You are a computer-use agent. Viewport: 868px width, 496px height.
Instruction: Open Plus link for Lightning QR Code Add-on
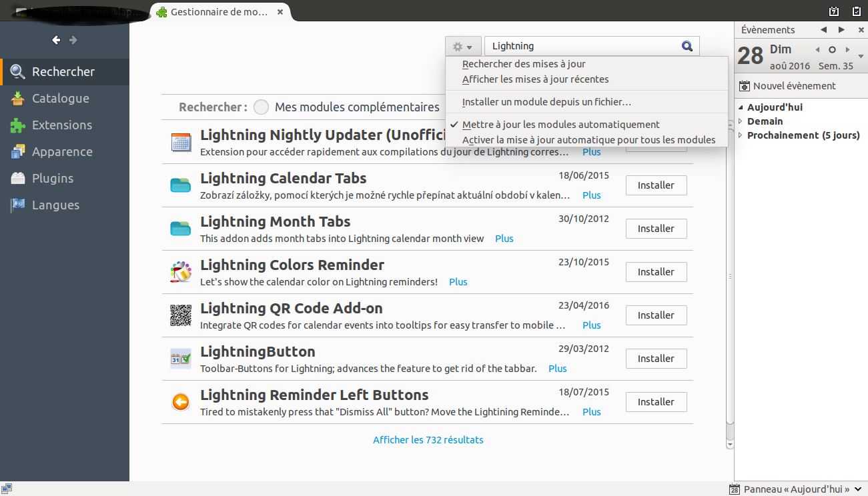click(592, 325)
